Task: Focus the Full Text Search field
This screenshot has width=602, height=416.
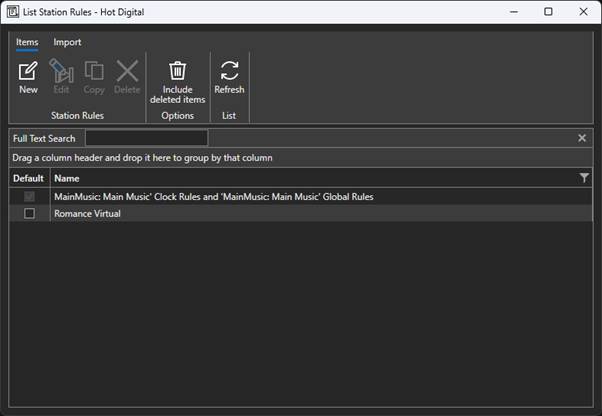Action: pos(146,138)
